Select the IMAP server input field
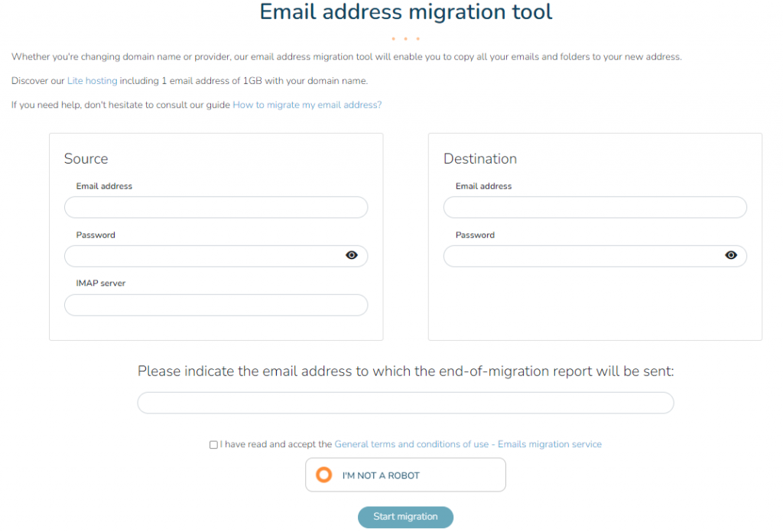The width and height of the screenshot is (783, 532). pyautogui.click(x=216, y=305)
